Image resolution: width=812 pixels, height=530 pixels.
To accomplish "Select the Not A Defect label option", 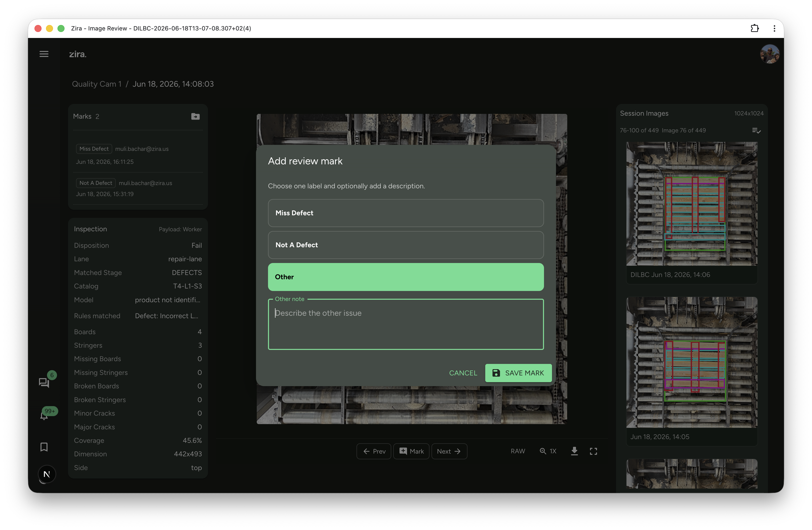I will [x=406, y=245].
